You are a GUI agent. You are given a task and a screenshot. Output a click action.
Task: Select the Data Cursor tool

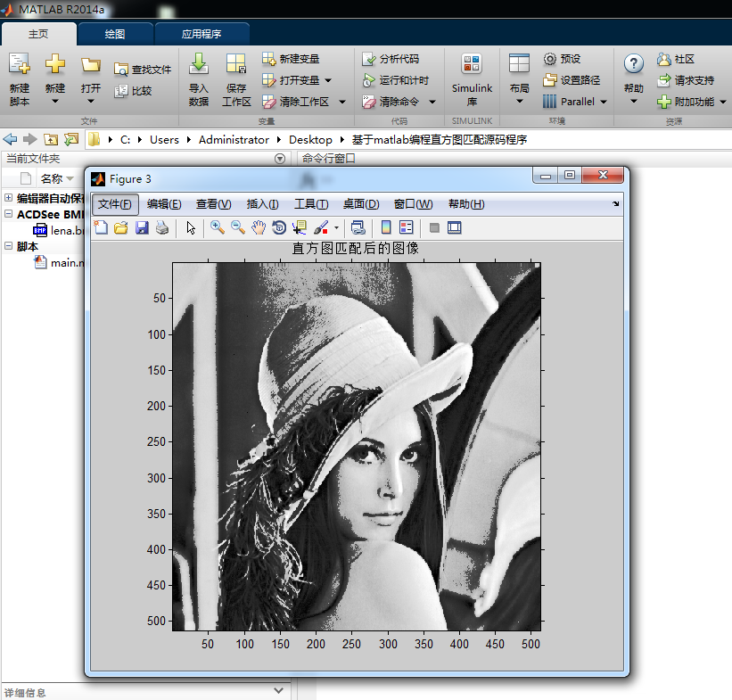click(x=300, y=228)
